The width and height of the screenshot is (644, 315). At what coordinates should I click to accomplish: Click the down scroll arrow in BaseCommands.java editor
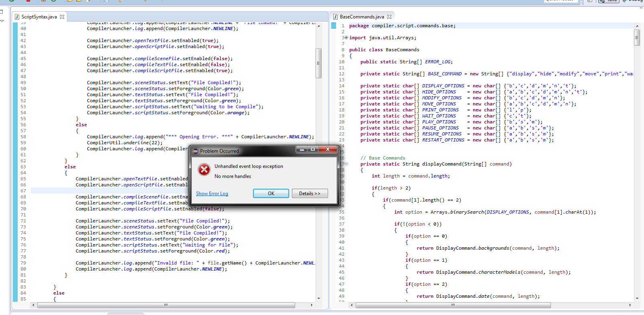point(637,298)
